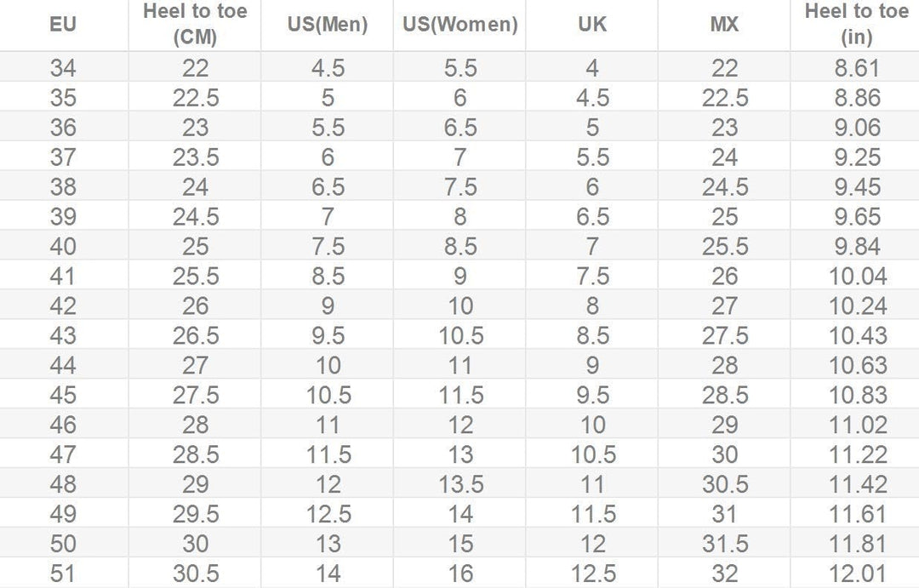The height and width of the screenshot is (588, 919).
Task: Click the EU size 45 cell
Action: (63, 395)
